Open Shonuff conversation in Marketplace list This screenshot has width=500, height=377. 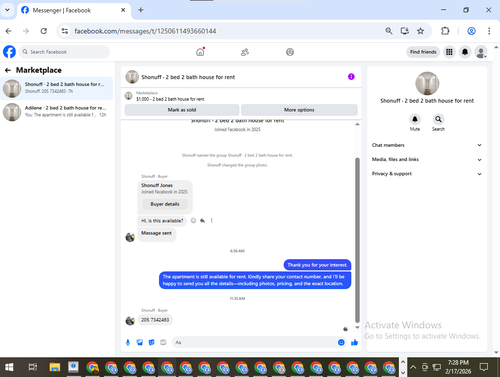57,88
